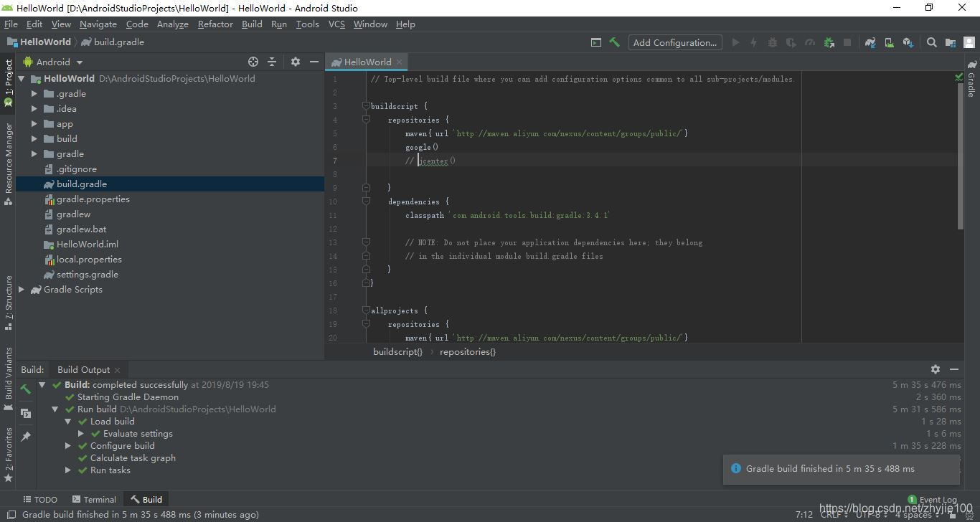Expand the Configure build node
Image resolution: width=980 pixels, height=522 pixels.
(67, 446)
